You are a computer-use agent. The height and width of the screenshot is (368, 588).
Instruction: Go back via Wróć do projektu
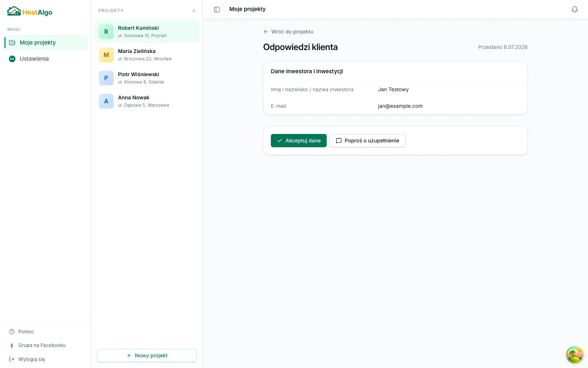(288, 32)
